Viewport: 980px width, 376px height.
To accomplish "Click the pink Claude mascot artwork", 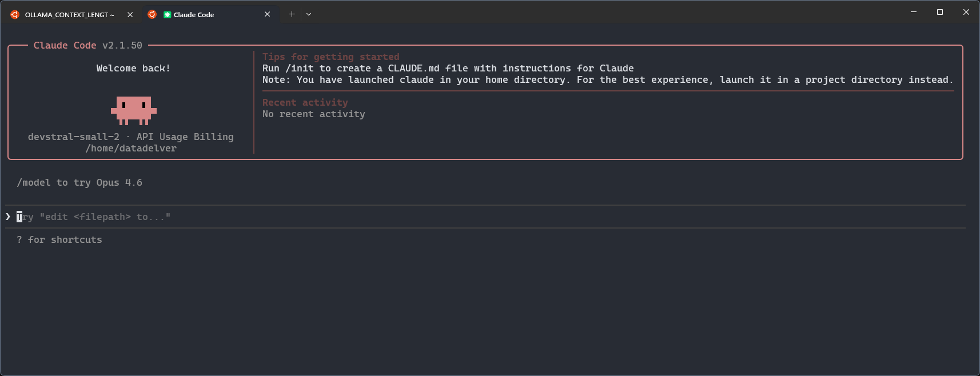I will click(133, 110).
